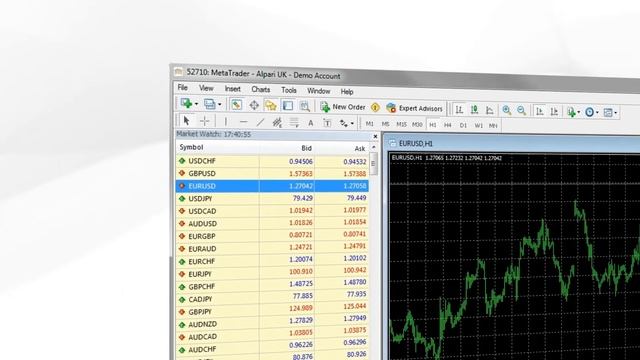Open the Tools menu

pyautogui.click(x=289, y=90)
